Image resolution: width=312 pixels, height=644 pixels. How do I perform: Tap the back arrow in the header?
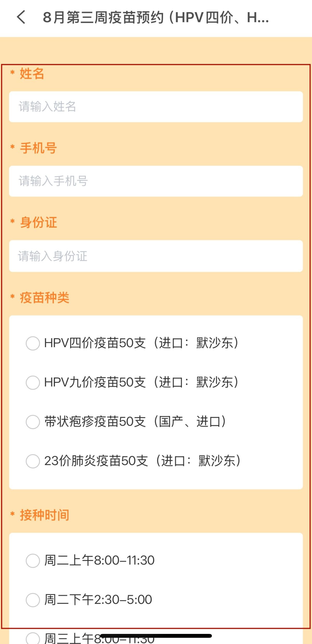click(x=21, y=17)
